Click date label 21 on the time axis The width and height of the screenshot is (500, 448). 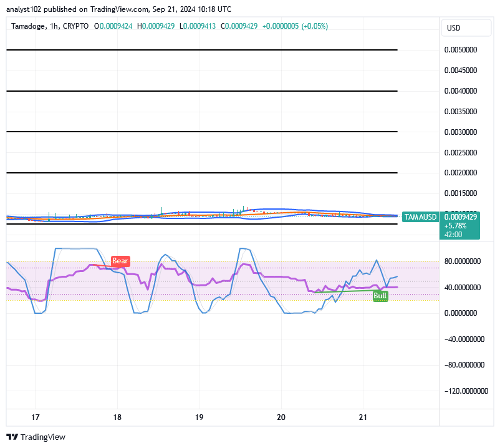[x=363, y=417]
